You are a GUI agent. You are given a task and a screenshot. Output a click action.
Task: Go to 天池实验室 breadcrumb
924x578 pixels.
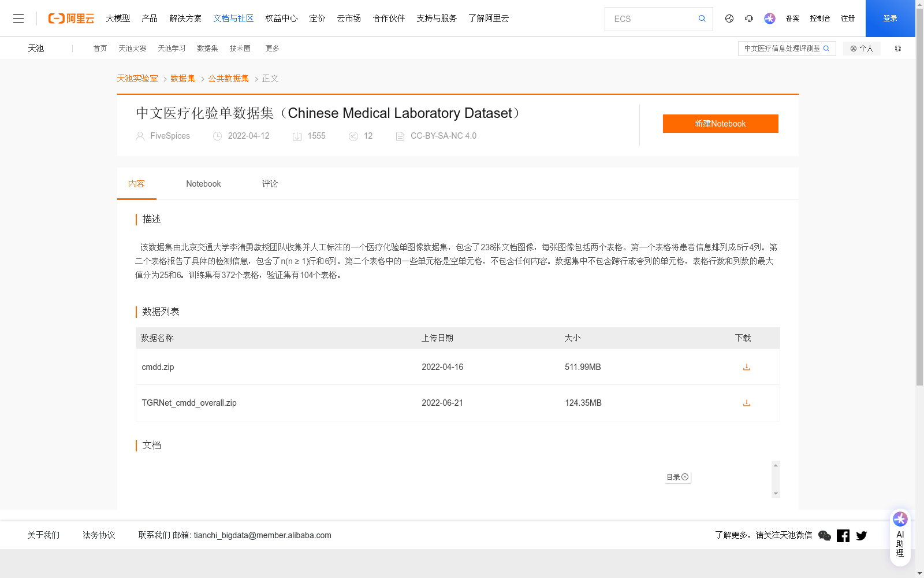click(137, 79)
